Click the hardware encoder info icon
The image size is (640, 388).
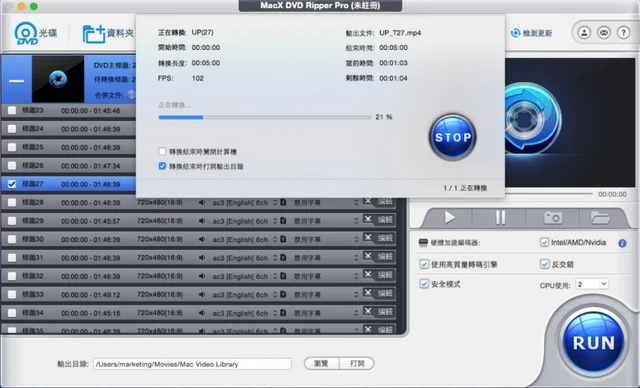click(622, 243)
